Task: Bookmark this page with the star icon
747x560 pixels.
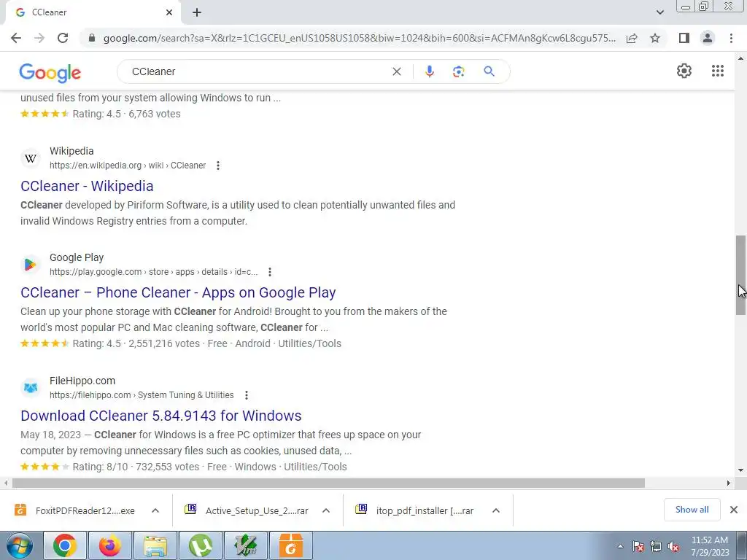Action: click(655, 38)
